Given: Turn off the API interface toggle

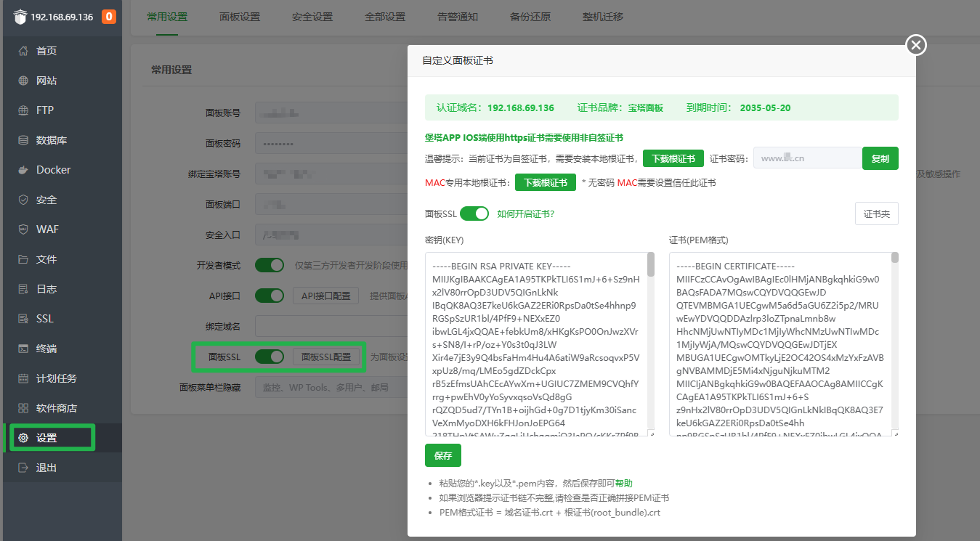Looking at the screenshot, I should pos(269,296).
